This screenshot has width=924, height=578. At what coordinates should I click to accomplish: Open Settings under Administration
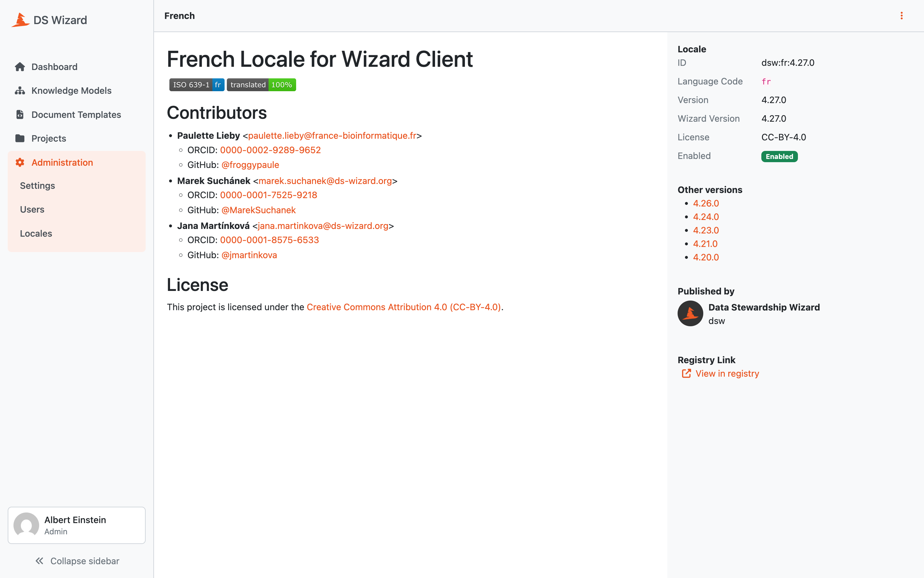pos(38,186)
